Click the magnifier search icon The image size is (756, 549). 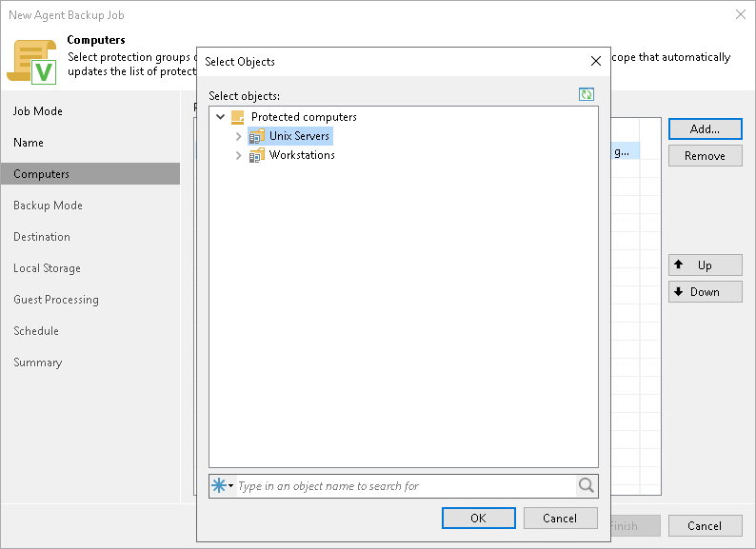pos(587,486)
